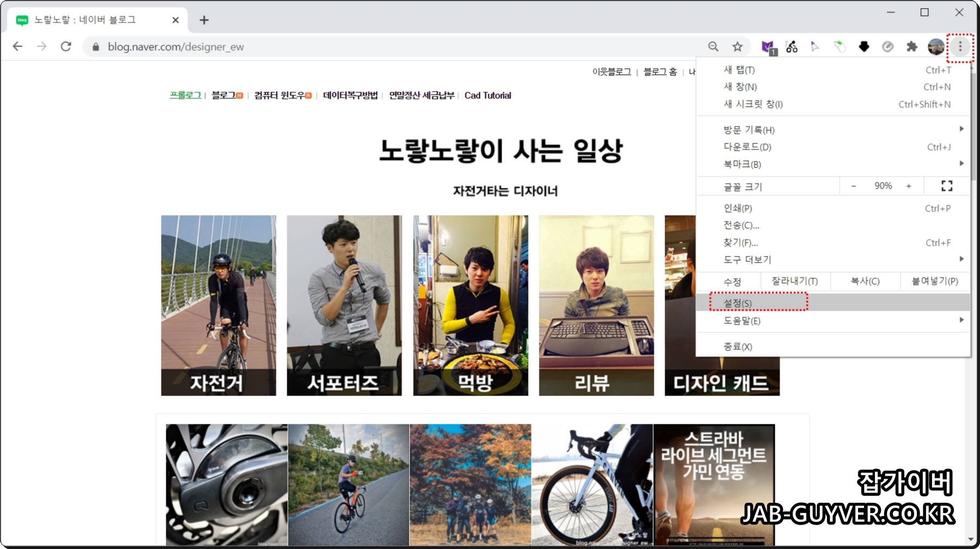Viewport: 980px width, 549px height.
Task: Click the mouse gesture extension icon
Action: (838, 47)
